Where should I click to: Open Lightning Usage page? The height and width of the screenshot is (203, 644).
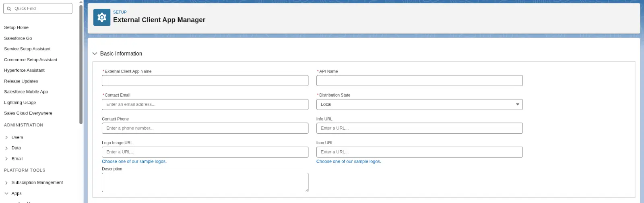[x=20, y=103]
